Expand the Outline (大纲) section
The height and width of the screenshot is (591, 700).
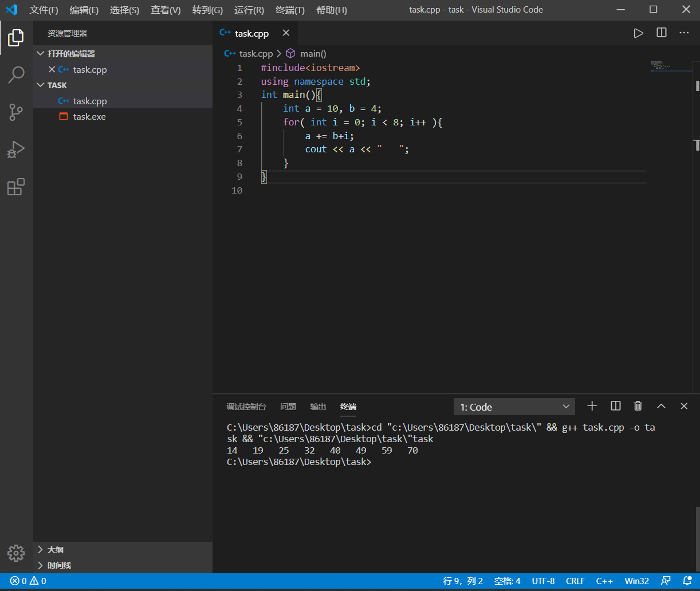pyautogui.click(x=123, y=550)
